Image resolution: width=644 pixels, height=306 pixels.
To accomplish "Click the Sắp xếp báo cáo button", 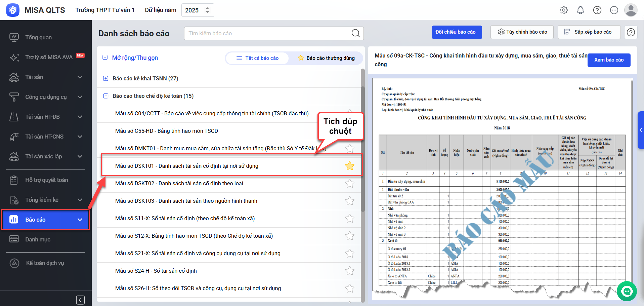I will 589,32.
